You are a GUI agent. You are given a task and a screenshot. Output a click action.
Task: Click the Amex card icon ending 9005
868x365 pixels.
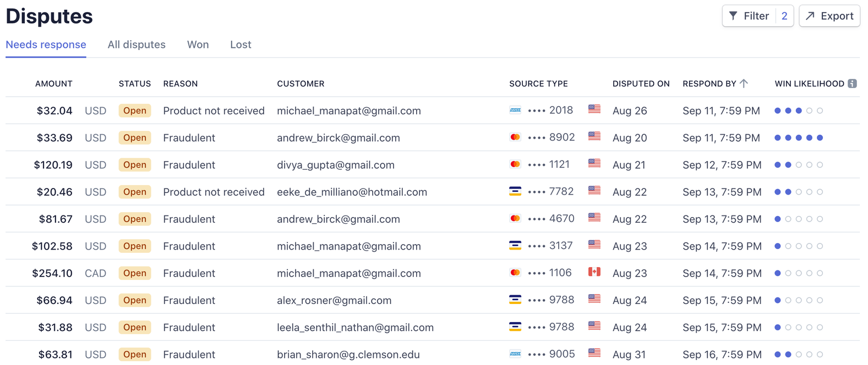click(515, 353)
